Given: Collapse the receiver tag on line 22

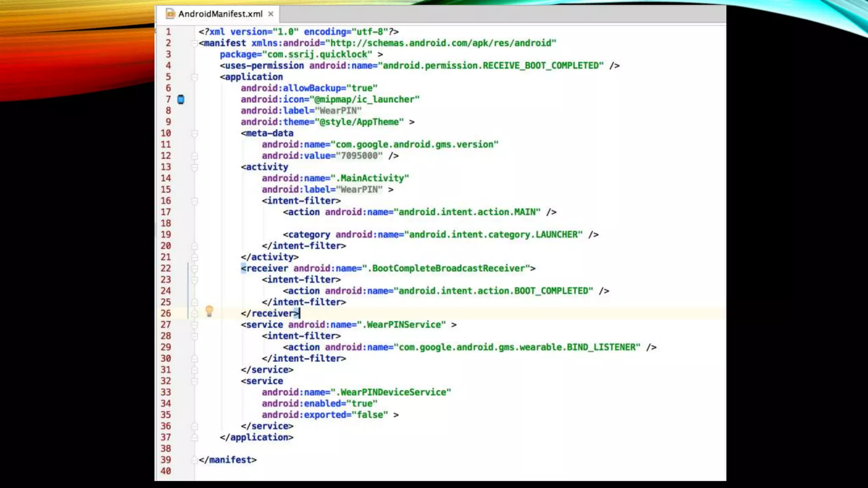Looking at the screenshot, I should 195,269.
